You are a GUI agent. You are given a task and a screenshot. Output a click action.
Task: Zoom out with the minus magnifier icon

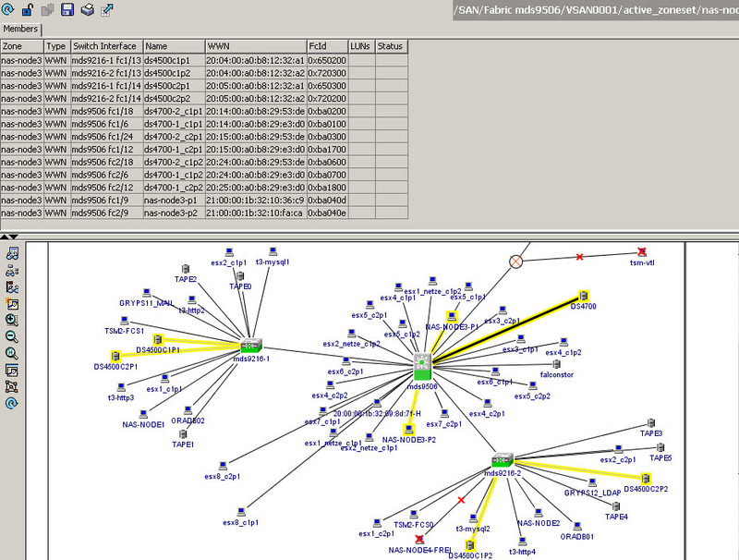tap(12, 336)
